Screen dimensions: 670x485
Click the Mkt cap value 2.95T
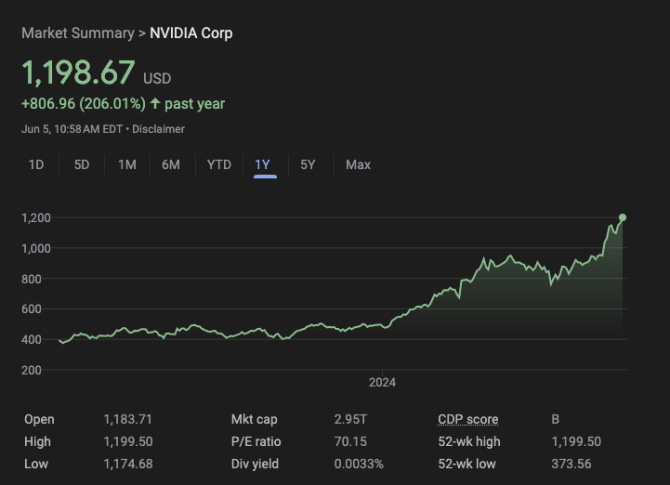350,419
